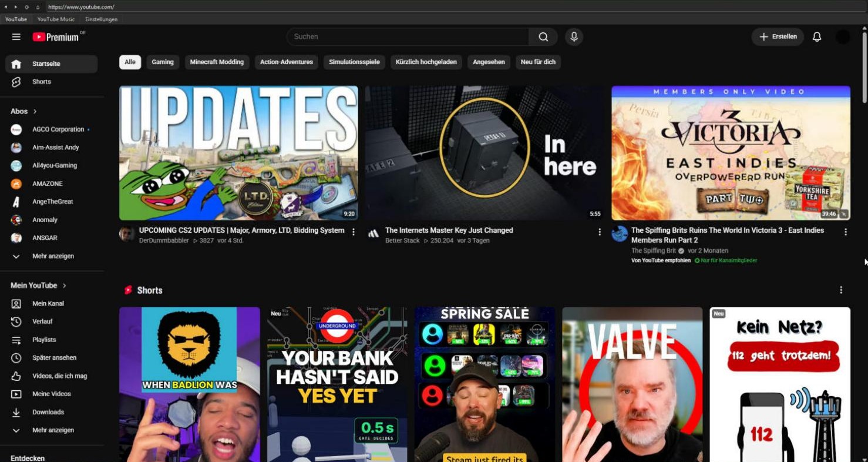Expand Mehr anzeigen under Mein YouTube
The width and height of the screenshot is (868, 462).
tap(52, 430)
